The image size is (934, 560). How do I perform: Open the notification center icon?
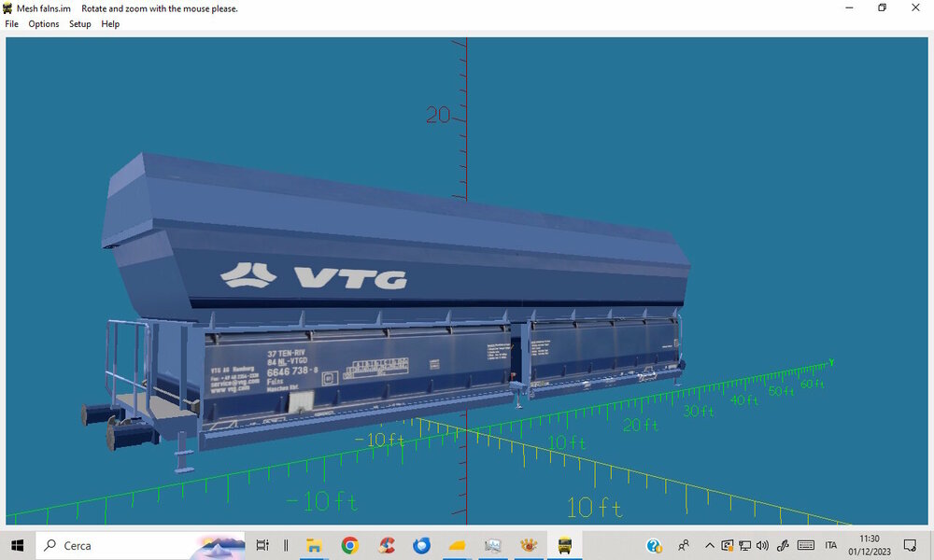tap(910, 545)
